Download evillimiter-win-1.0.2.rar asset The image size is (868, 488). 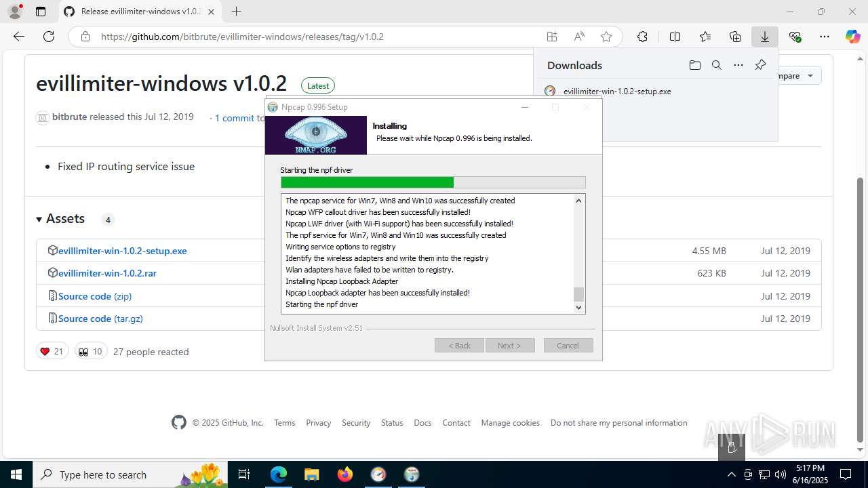pos(107,273)
